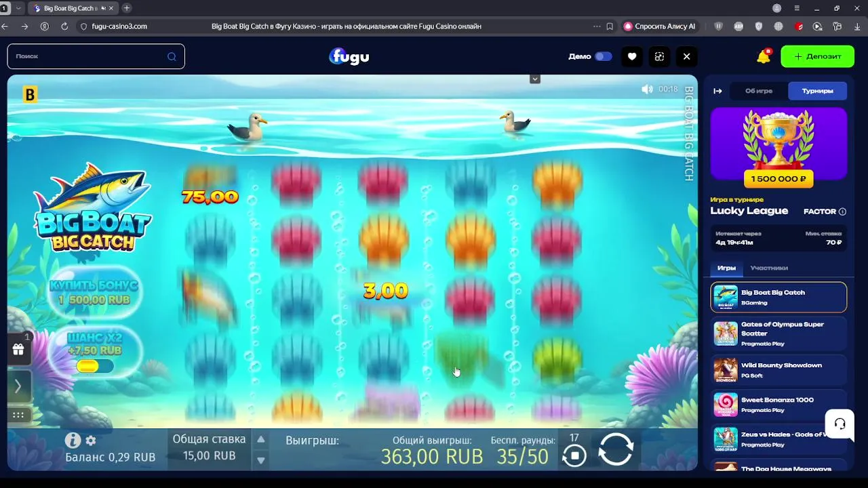Collapse tournaments sidebar with arrow icon
Screen dimensions: 868x488
pos(717,91)
